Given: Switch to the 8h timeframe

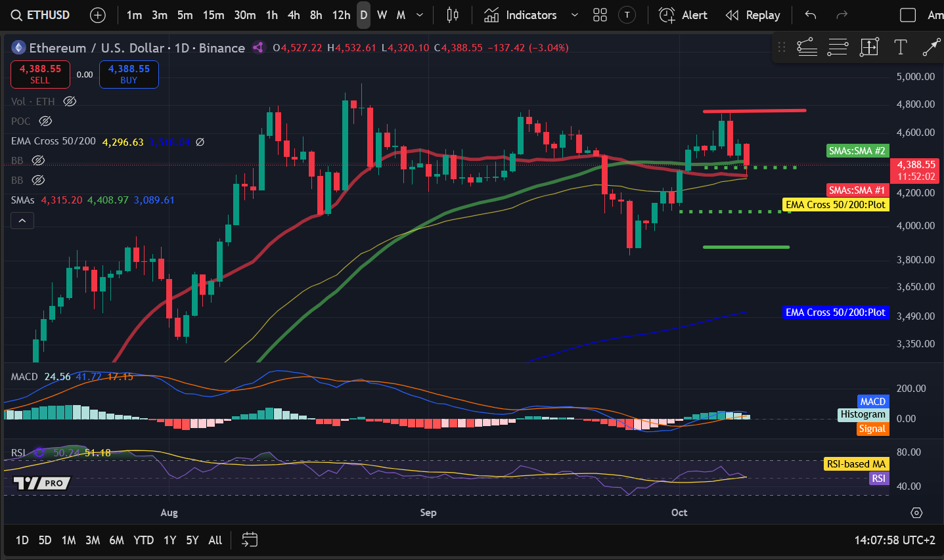Looking at the screenshot, I should pyautogui.click(x=316, y=15).
